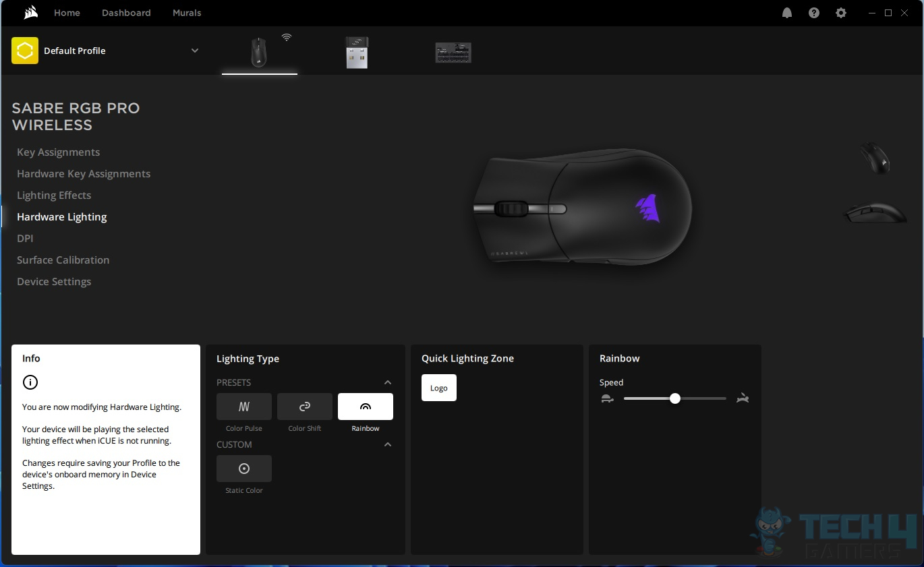
Task: Open Surface Calibration
Action: coord(63,260)
